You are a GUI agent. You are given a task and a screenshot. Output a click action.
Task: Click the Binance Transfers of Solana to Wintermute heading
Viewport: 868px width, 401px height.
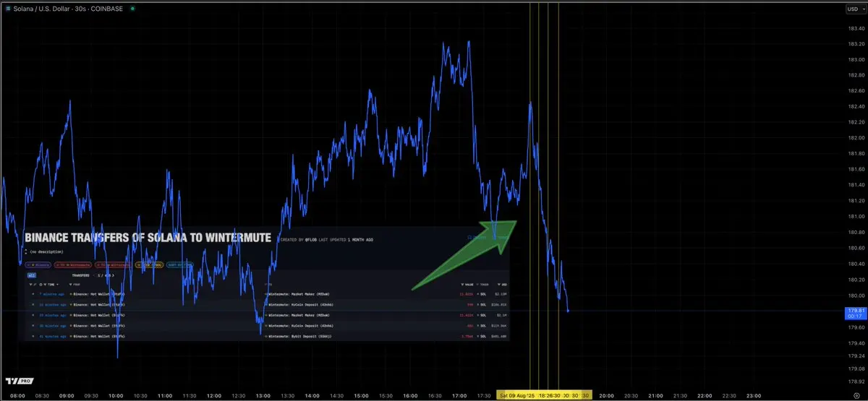click(x=148, y=237)
